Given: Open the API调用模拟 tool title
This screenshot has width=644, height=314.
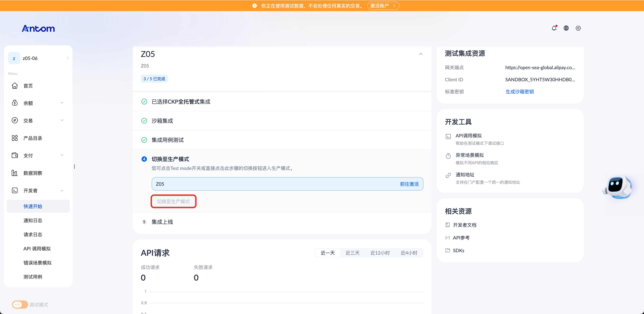Looking at the screenshot, I should coord(469,136).
